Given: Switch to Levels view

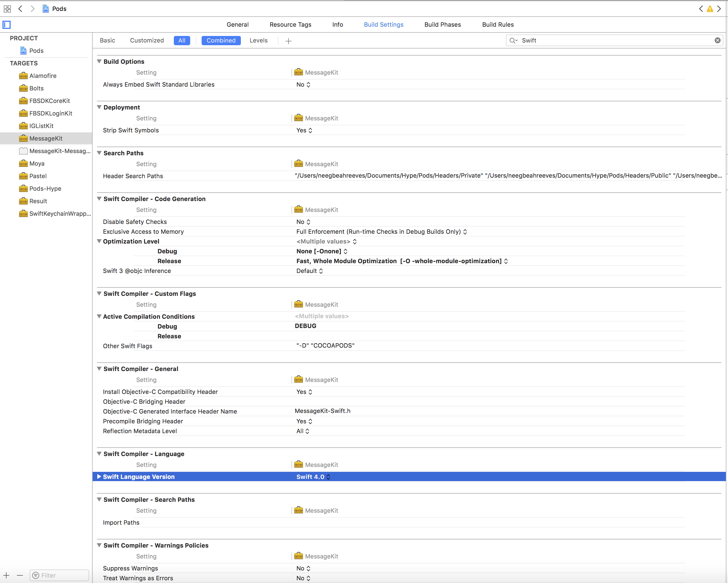Looking at the screenshot, I should (258, 41).
